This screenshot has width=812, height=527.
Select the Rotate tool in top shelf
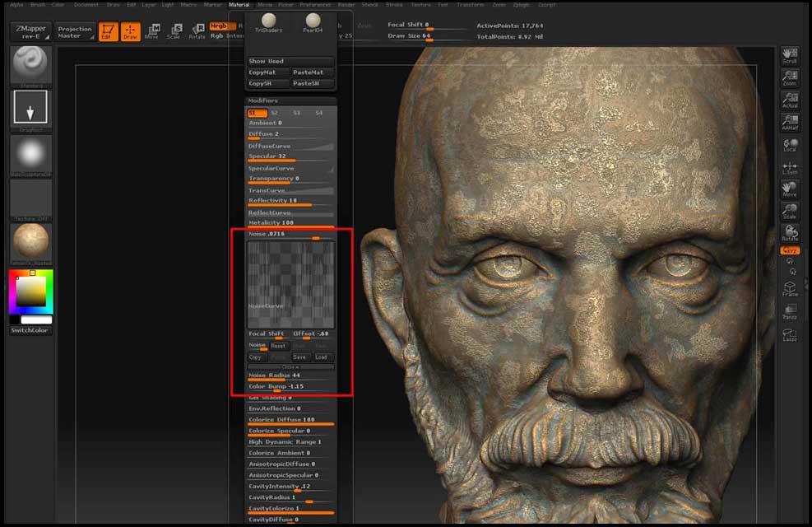[x=197, y=31]
